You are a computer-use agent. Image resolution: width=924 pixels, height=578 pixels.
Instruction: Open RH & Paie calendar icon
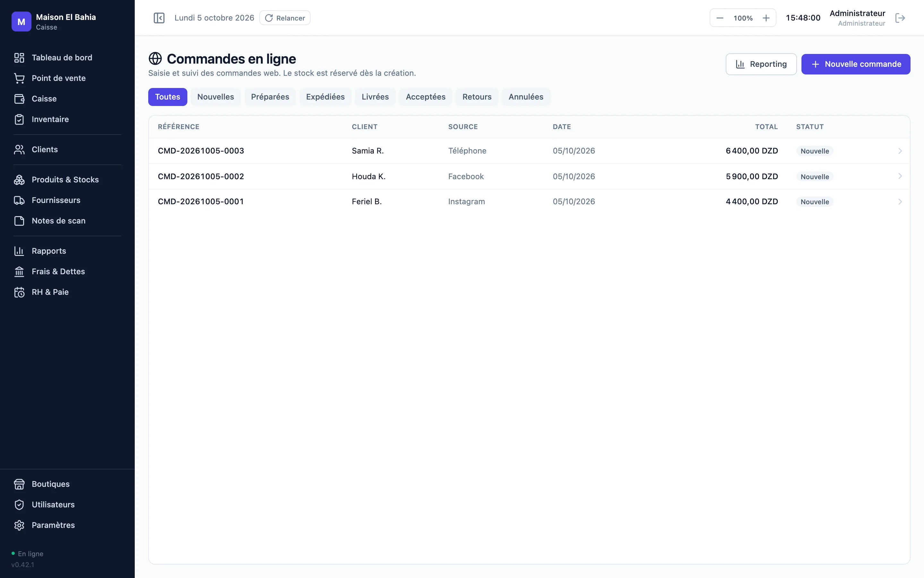pyautogui.click(x=19, y=293)
